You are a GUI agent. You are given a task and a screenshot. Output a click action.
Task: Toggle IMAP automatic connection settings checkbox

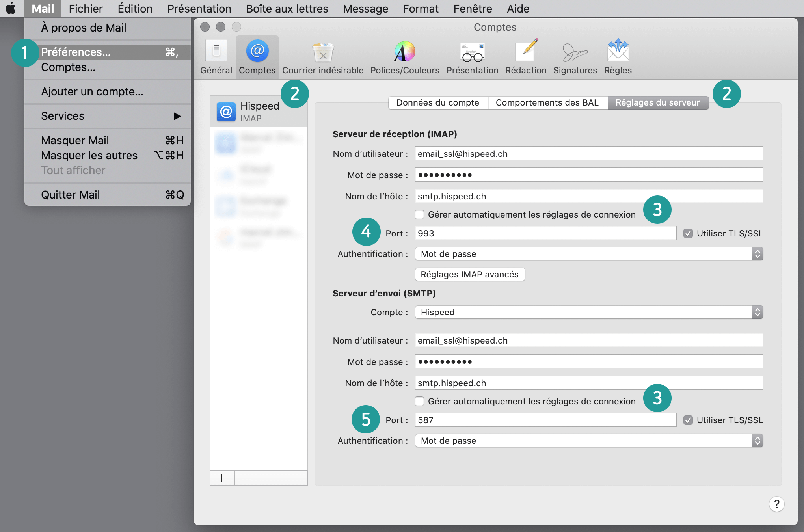[419, 214]
